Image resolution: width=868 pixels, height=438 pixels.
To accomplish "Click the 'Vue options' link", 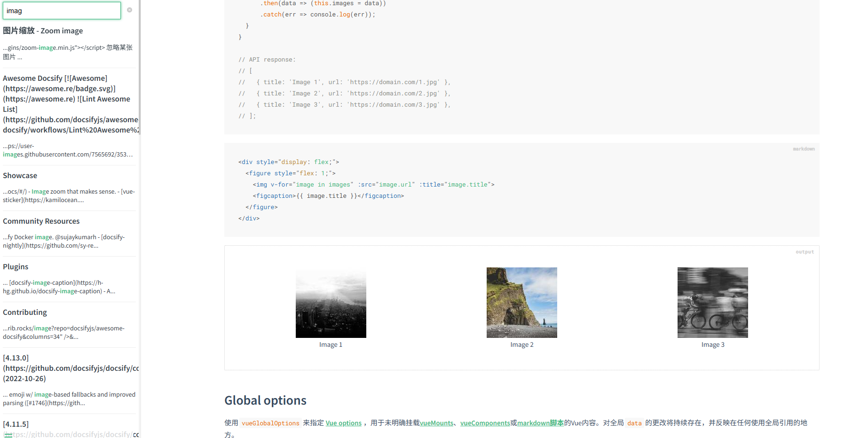I will coord(344,423).
